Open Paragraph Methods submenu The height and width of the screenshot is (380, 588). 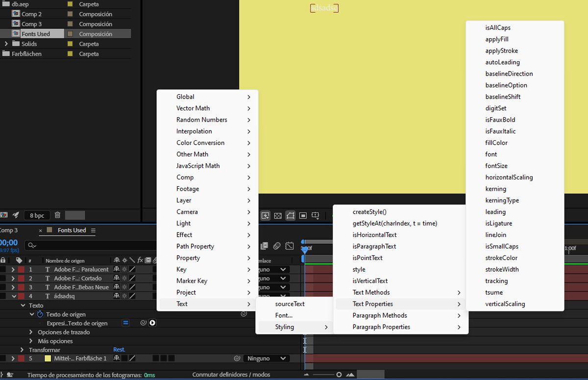(401, 315)
